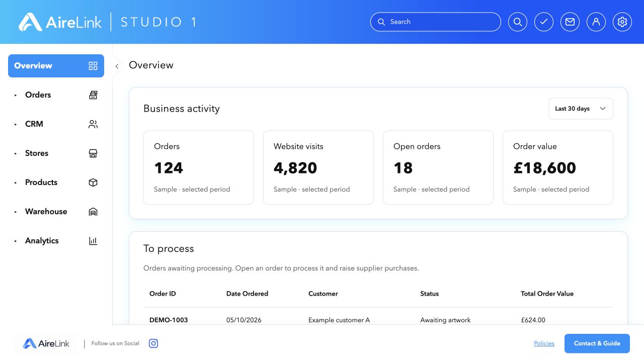Image resolution: width=644 pixels, height=362 pixels.
Task: Click the Stores shopfront icon
Action: click(x=93, y=153)
